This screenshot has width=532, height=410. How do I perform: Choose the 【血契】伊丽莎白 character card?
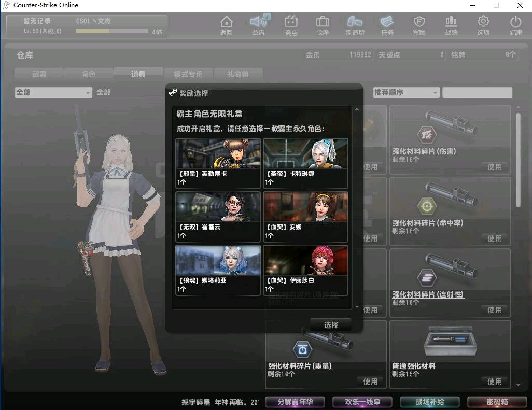coord(306,270)
